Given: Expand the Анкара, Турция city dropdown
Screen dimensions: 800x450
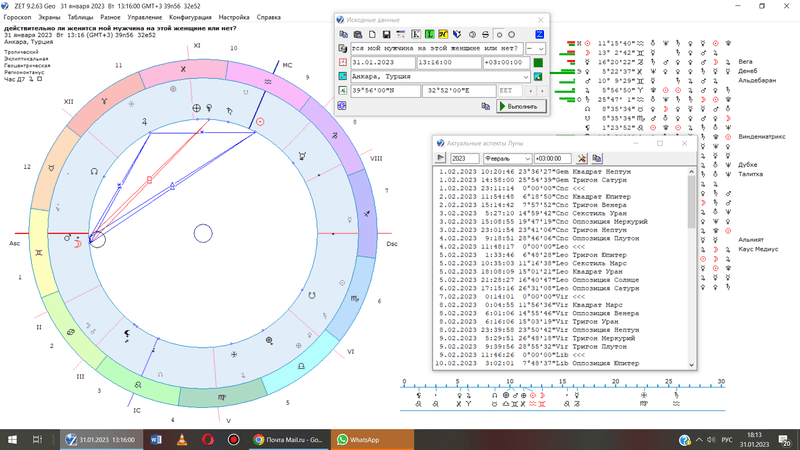Looking at the screenshot, I should tap(526, 77).
